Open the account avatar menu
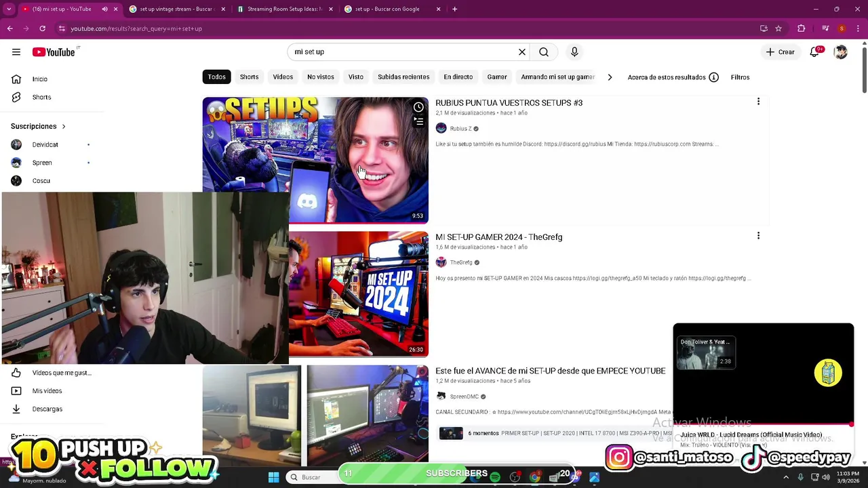Viewport: 868px width, 488px height. coord(841,52)
